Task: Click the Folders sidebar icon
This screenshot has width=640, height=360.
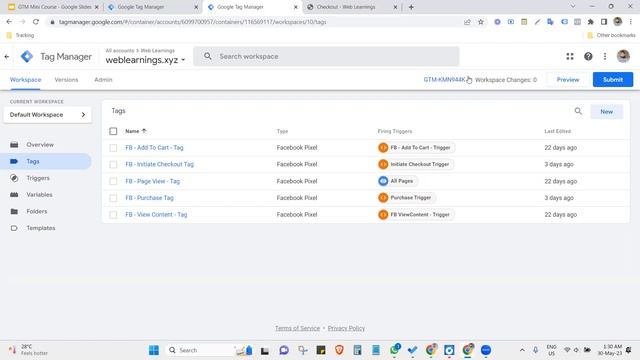Action: tap(14, 211)
